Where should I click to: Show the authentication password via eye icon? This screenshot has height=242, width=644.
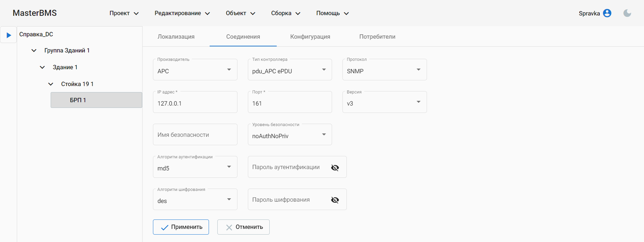pos(335,167)
